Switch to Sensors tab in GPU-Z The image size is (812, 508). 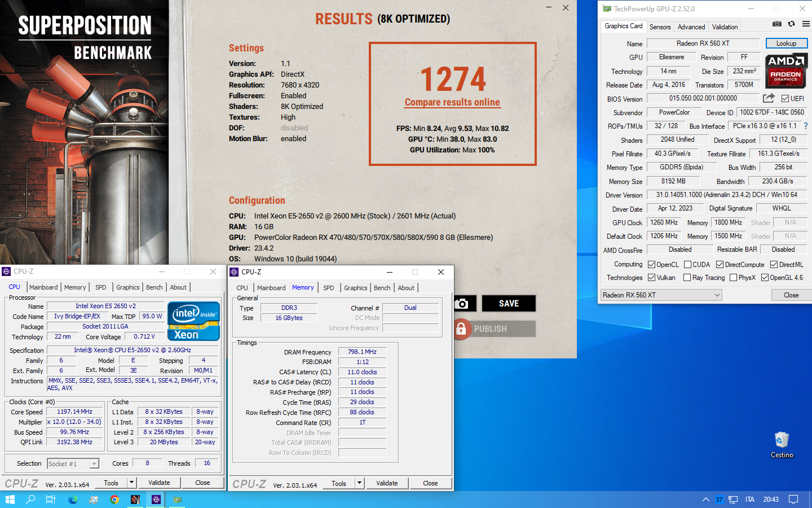[x=660, y=27]
